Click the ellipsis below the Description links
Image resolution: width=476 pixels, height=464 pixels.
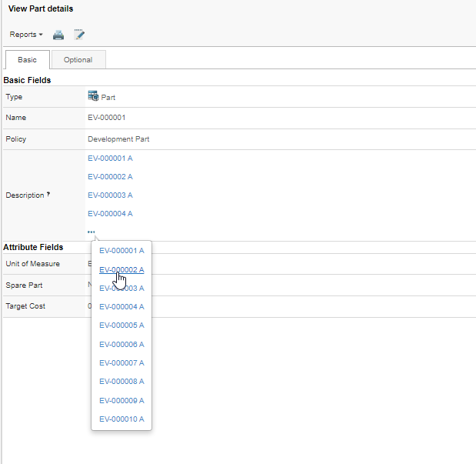(x=91, y=232)
